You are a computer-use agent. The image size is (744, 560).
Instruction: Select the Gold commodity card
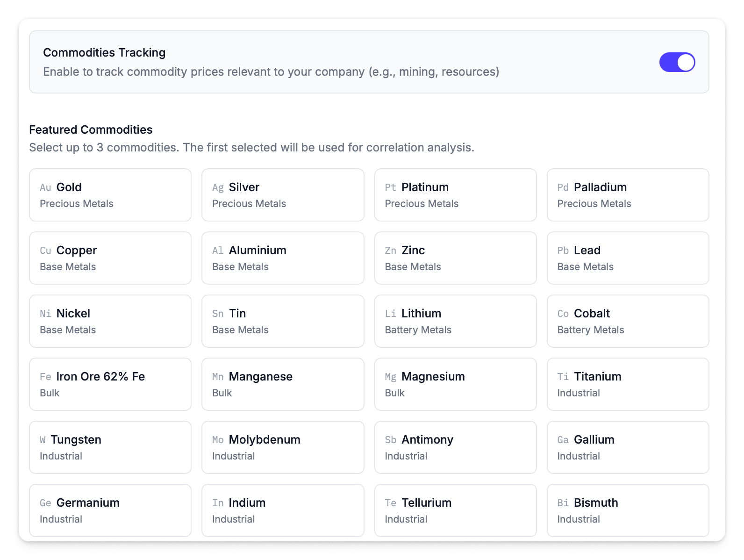point(110,195)
